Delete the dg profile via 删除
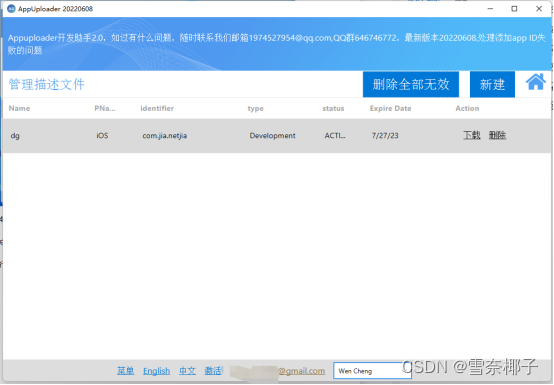Image resolution: width=554 pixels, height=385 pixels. (497, 135)
